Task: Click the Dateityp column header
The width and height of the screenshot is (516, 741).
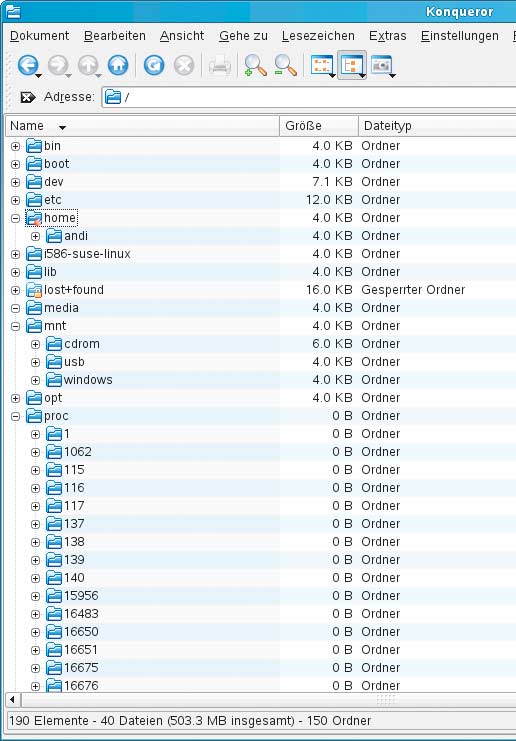Action: coord(437,126)
